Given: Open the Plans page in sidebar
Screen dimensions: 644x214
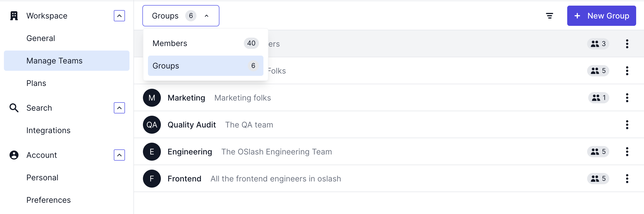Looking at the screenshot, I should (x=36, y=83).
